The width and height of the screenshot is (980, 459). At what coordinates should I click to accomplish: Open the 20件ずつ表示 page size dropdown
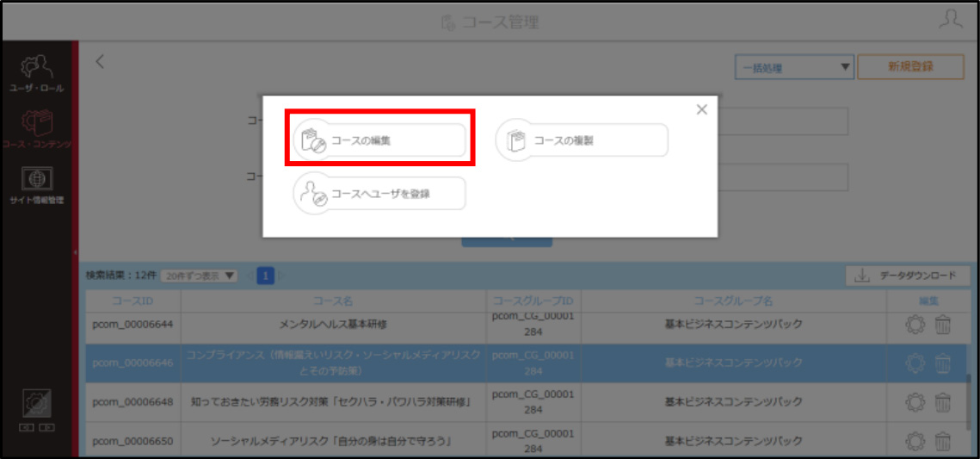pyautogui.click(x=199, y=276)
